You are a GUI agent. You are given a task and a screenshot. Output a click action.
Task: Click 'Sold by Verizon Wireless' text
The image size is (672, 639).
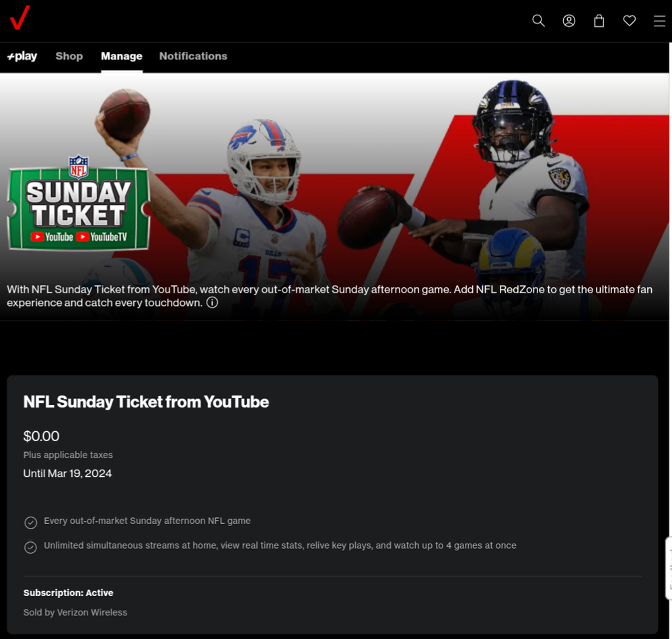tap(75, 612)
